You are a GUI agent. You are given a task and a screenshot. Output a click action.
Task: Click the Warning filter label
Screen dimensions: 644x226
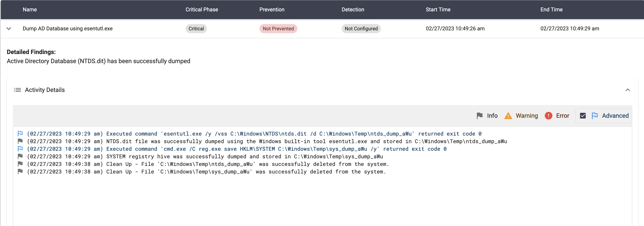coord(527,116)
